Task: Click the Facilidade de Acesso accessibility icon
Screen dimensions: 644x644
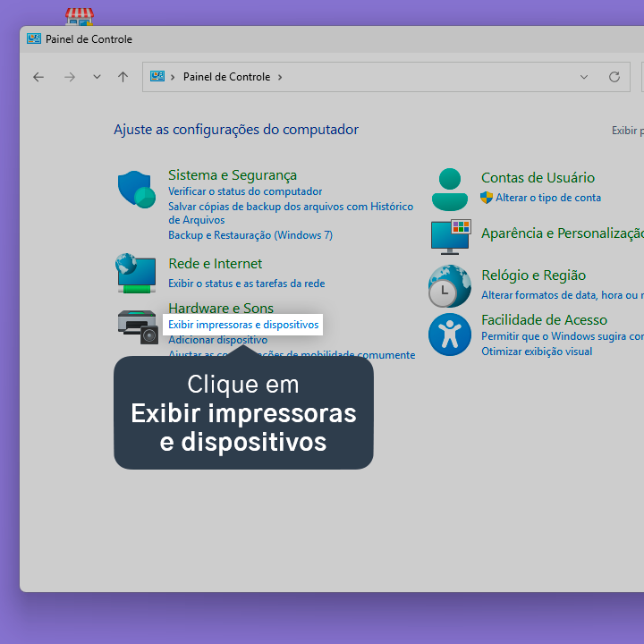Action: coord(450,335)
